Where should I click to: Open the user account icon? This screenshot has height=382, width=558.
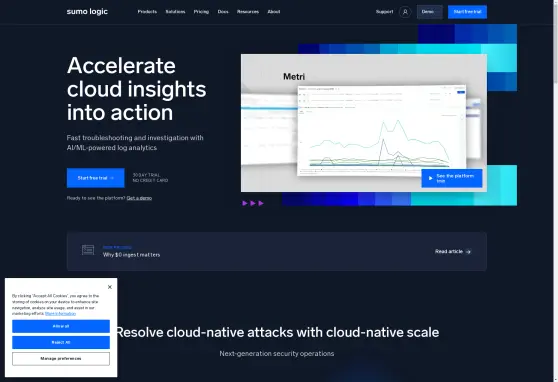pyautogui.click(x=405, y=12)
